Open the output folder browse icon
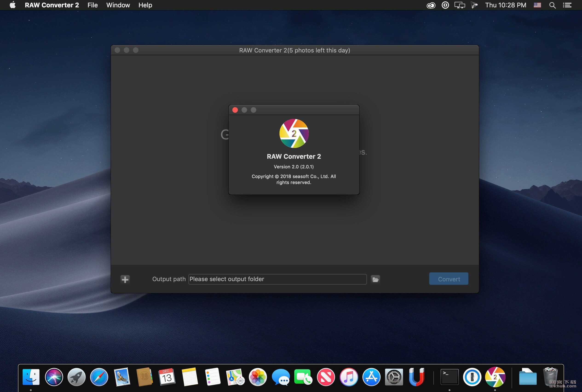Screen dimensions: 582x392 [x=375, y=279]
